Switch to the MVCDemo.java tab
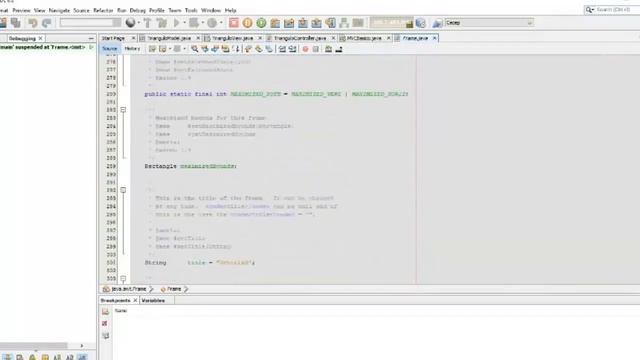The width and height of the screenshot is (640, 360). [x=364, y=38]
